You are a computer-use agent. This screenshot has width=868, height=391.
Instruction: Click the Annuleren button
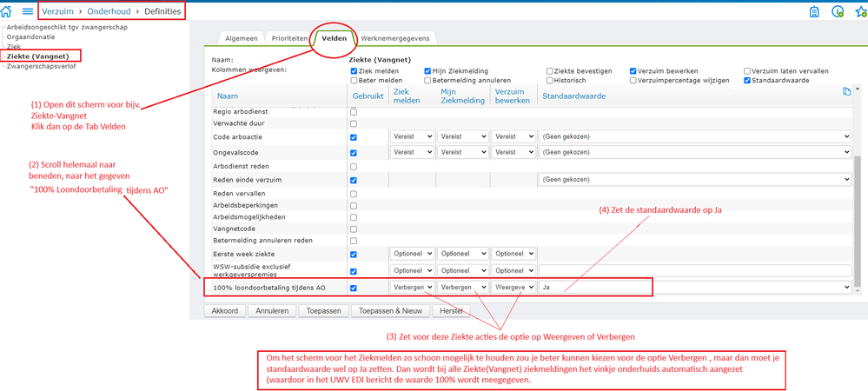coord(272,311)
